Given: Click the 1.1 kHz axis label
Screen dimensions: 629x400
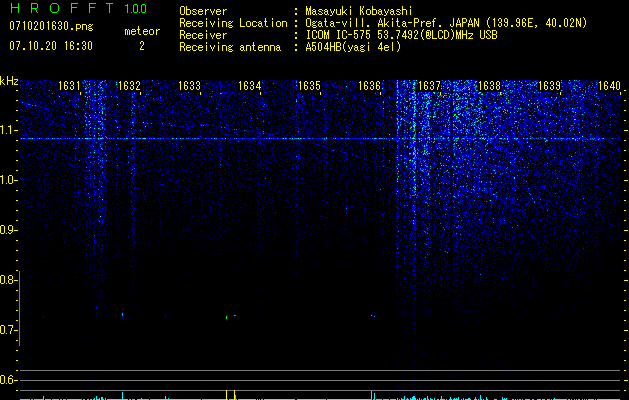Looking at the screenshot, I should tap(8, 130).
